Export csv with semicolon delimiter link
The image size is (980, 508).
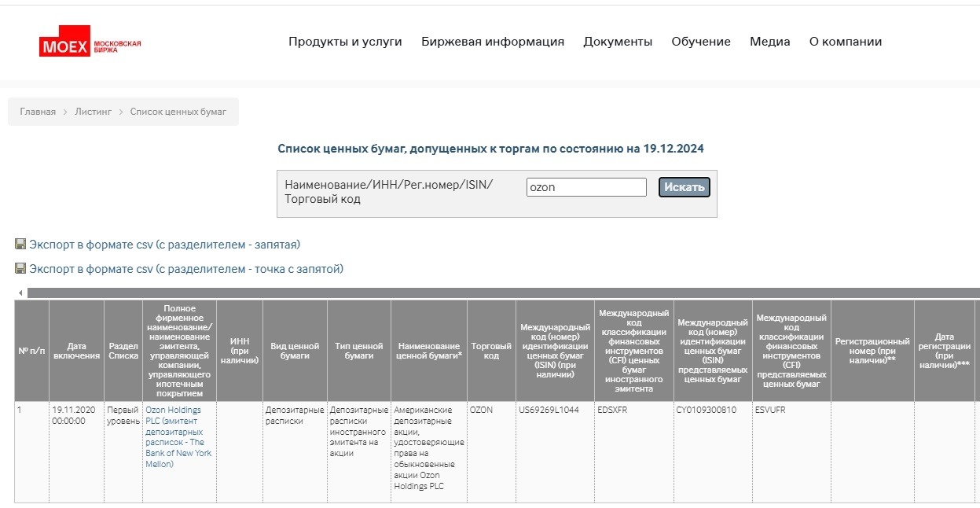click(186, 269)
